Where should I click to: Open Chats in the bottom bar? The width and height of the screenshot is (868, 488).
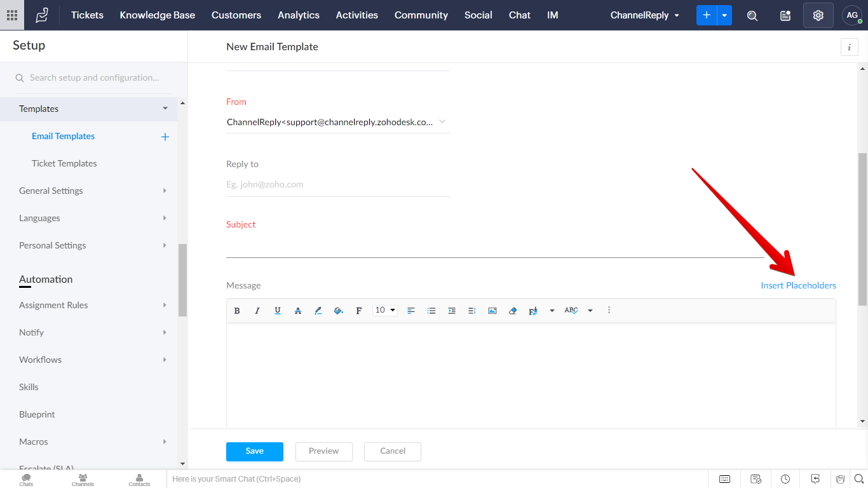point(26,480)
